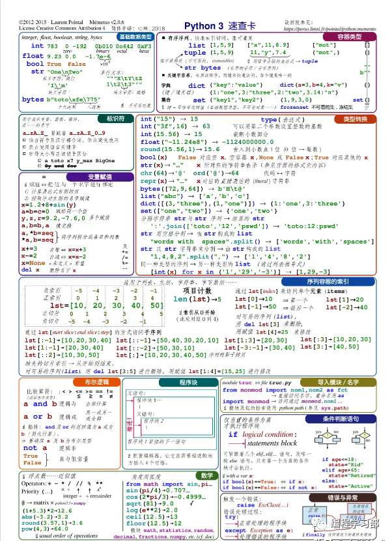Click the equals icon beside 变量赋值 header
The image size is (392, 541).
coord(44,176)
